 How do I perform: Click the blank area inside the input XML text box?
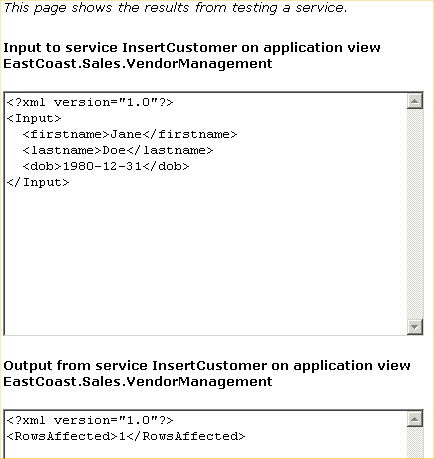click(x=206, y=260)
